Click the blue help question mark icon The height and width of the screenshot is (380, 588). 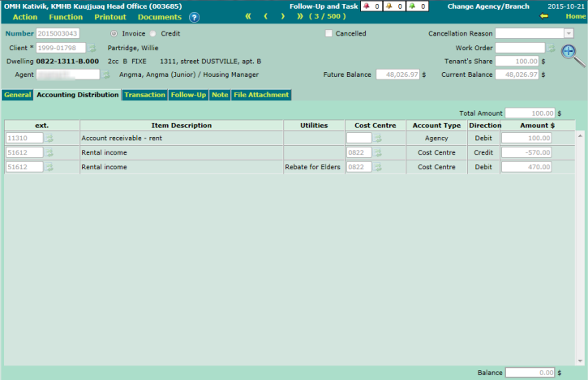point(194,17)
